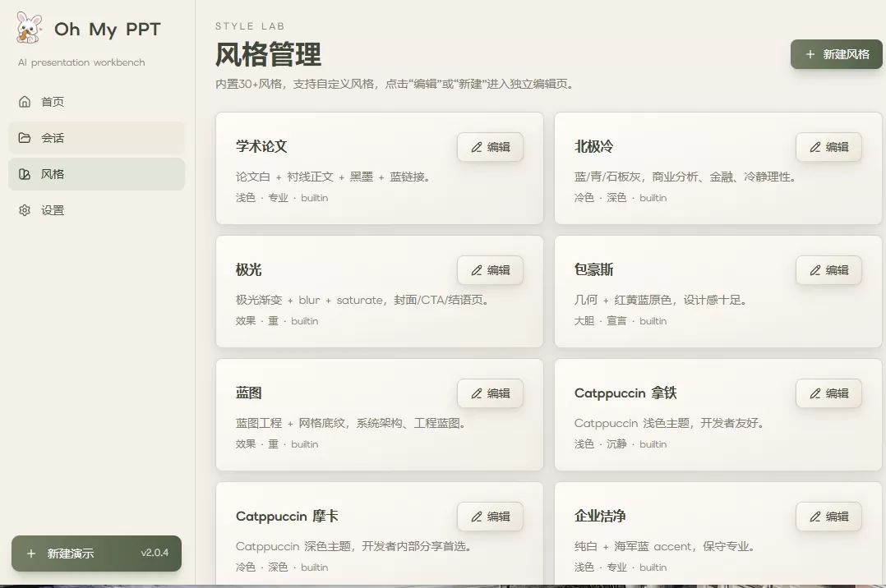886x588 pixels.
Task: Click the 企业洁净 card title
Action: pyautogui.click(x=600, y=516)
